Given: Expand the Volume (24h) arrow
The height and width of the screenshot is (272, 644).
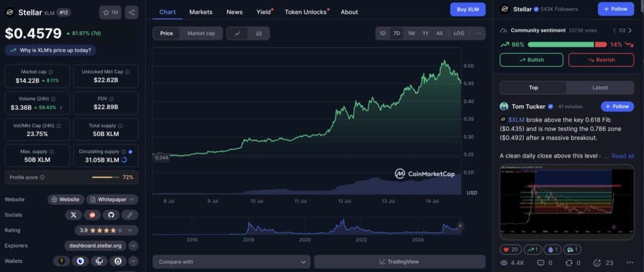Looking at the screenshot, I should tap(62, 108).
